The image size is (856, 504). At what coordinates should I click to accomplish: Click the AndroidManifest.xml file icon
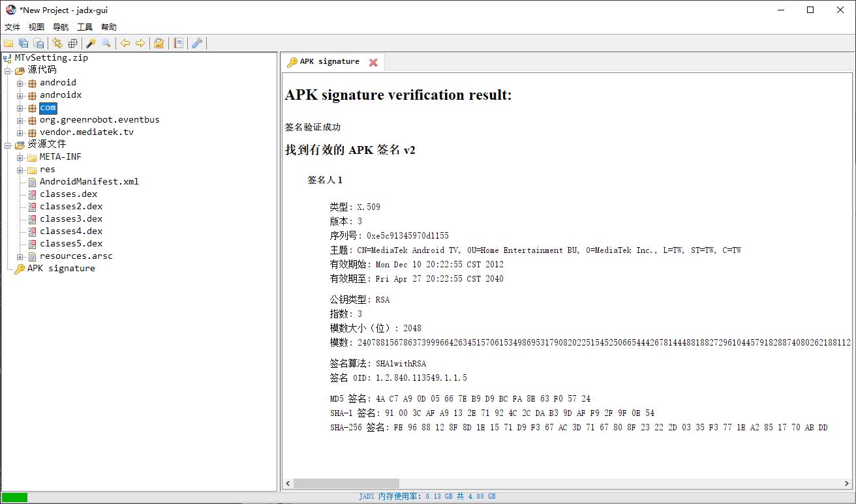click(x=32, y=182)
